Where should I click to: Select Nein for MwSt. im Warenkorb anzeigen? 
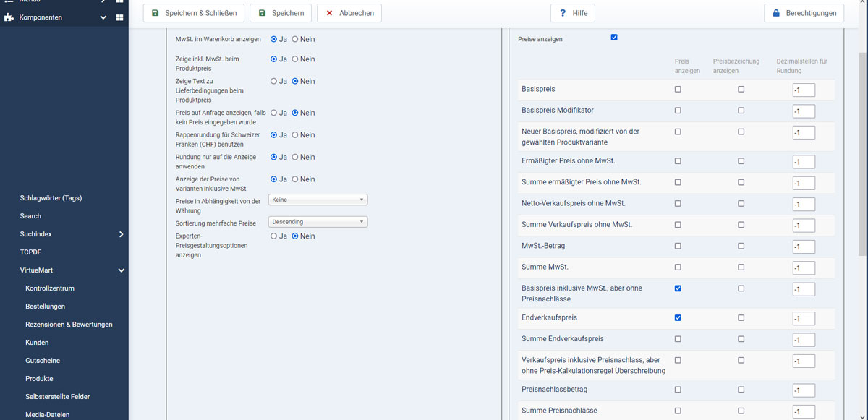click(295, 39)
